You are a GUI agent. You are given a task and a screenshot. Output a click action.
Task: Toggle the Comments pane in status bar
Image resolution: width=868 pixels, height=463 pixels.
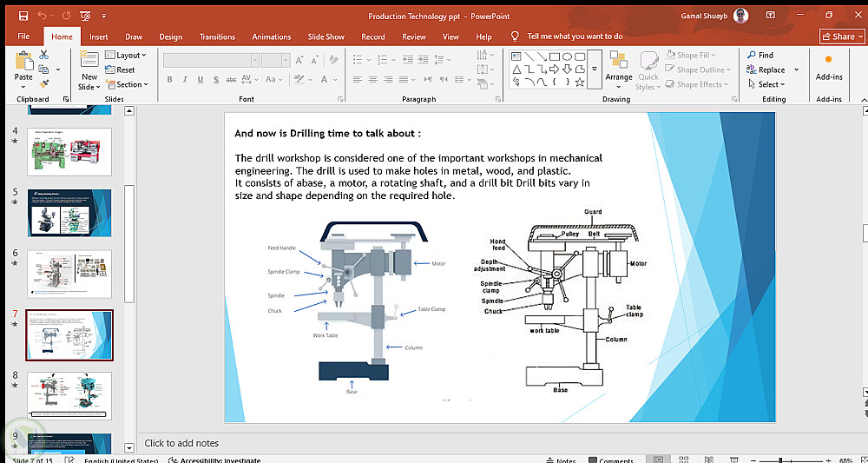click(x=609, y=460)
